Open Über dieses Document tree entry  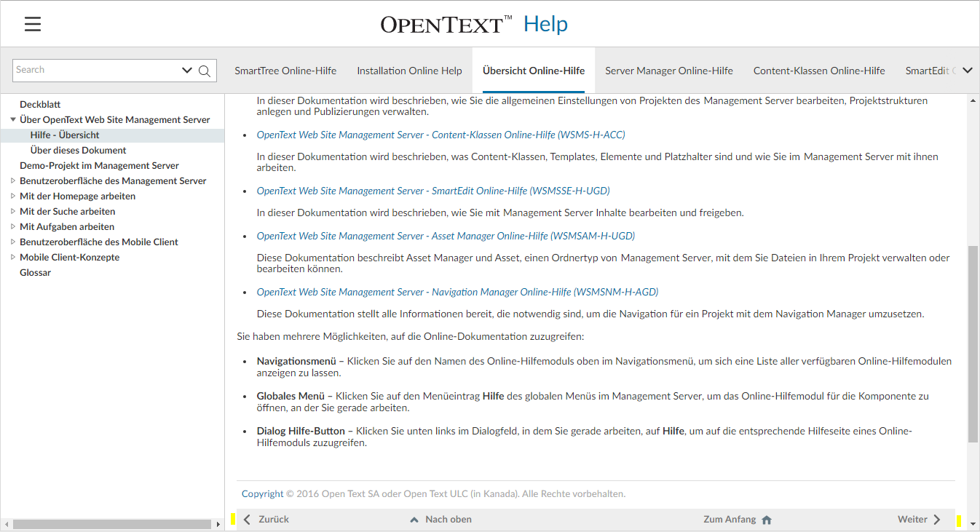click(79, 150)
